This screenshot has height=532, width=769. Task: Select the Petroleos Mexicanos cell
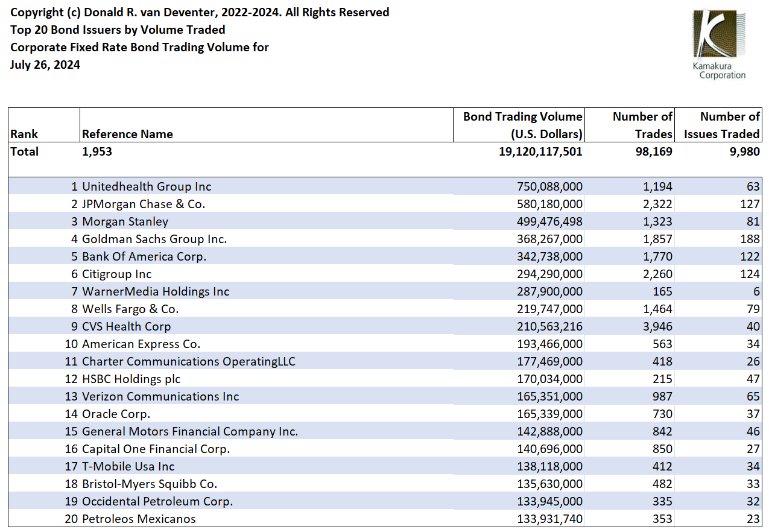point(139,519)
